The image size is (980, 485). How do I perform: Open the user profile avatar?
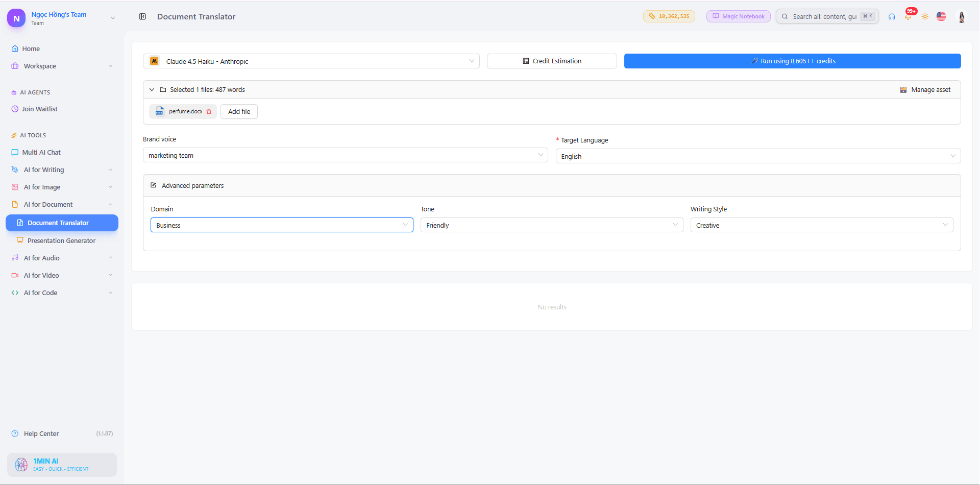(x=962, y=16)
